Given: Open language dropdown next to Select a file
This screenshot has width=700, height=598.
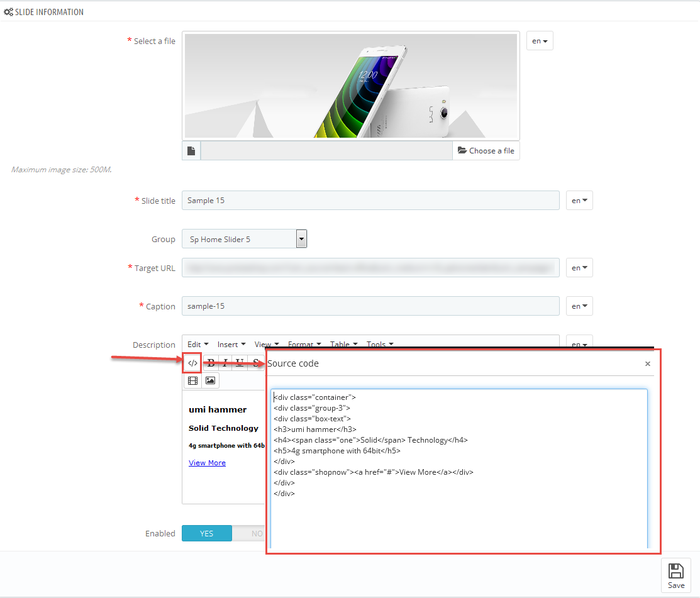Looking at the screenshot, I should [x=540, y=41].
